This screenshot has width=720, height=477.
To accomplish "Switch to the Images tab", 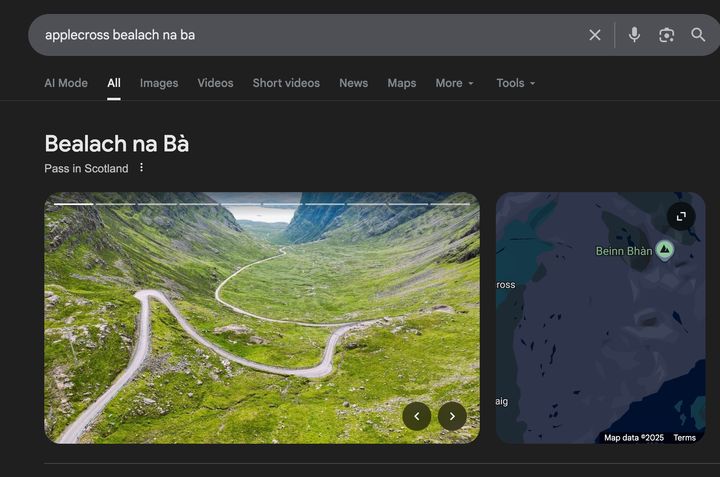I will pyautogui.click(x=159, y=83).
